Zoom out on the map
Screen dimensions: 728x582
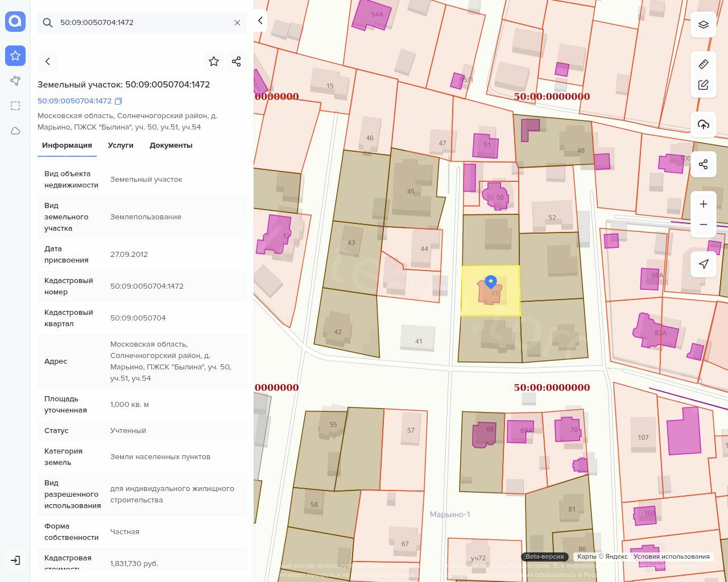coord(704,225)
